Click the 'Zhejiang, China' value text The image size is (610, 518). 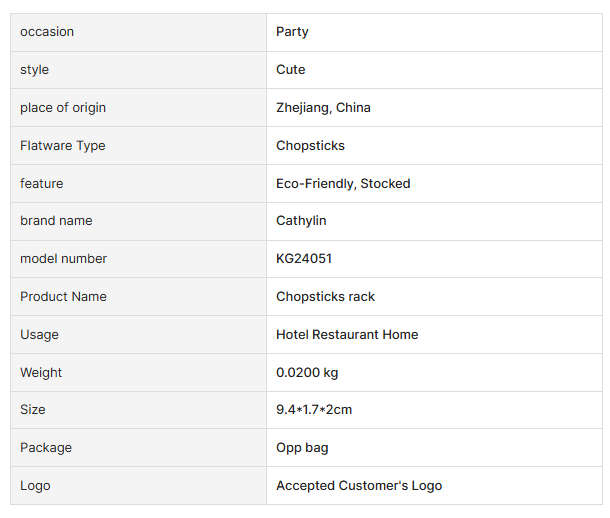coord(323,108)
